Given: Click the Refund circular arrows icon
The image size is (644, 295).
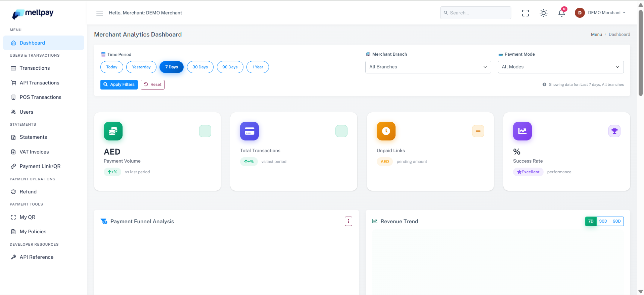Looking at the screenshot, I should click(13, 192).
